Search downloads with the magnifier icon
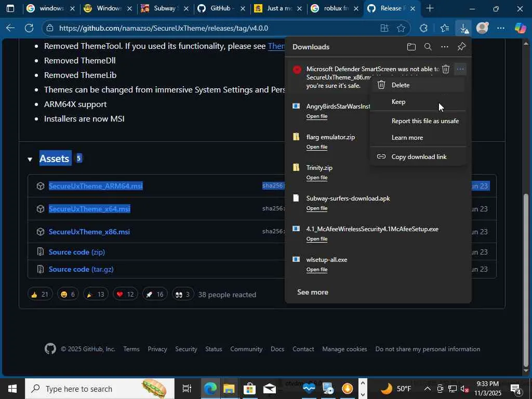Image resolution: width=532 pixels, height=399 pixels. click(x=428, y=47)
